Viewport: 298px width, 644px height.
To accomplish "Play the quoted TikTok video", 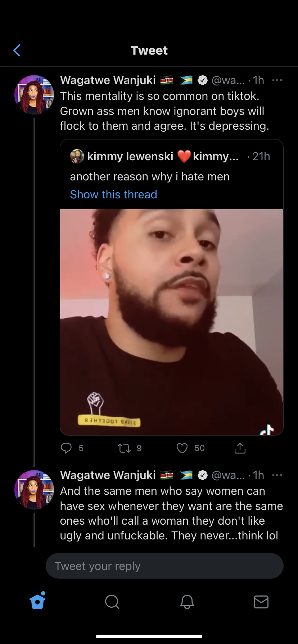I will 172,322.
